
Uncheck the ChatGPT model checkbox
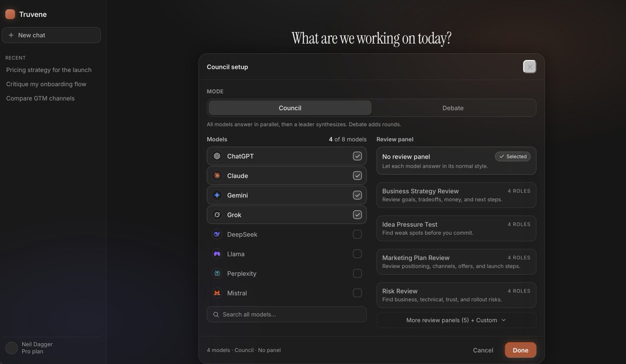(357, 156)
